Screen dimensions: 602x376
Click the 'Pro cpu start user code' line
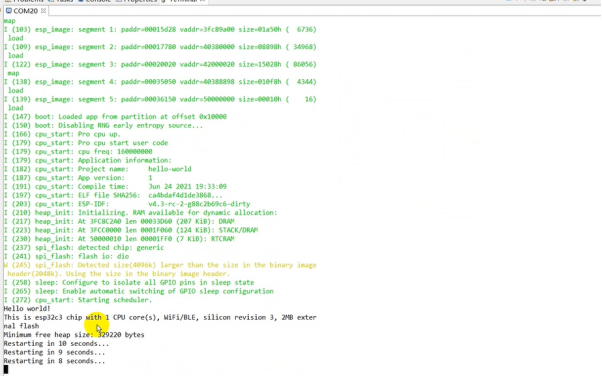pos(86,142)
